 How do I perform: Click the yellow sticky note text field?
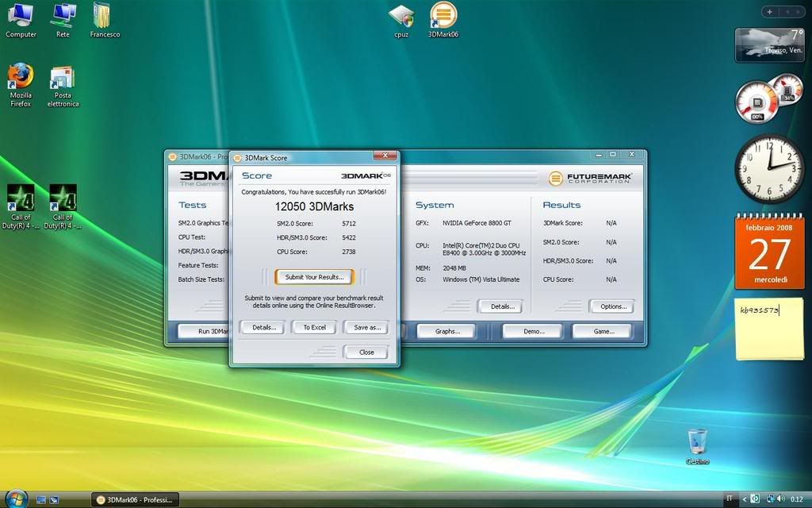tap(768, 329)
